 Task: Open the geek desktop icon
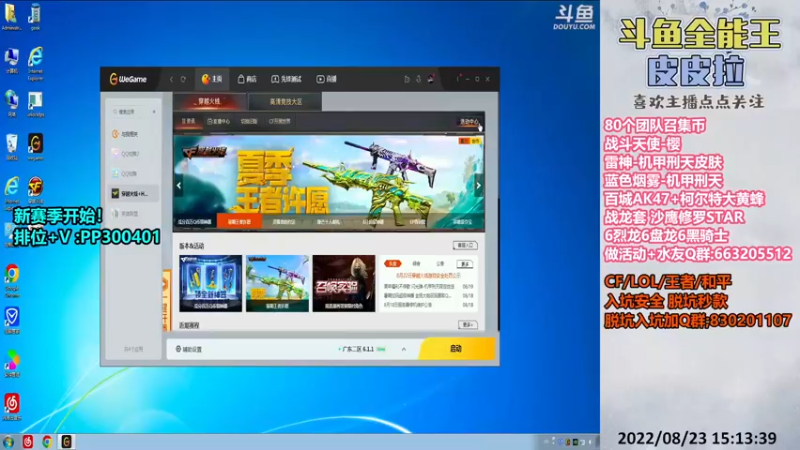click(x=35, y=16)
